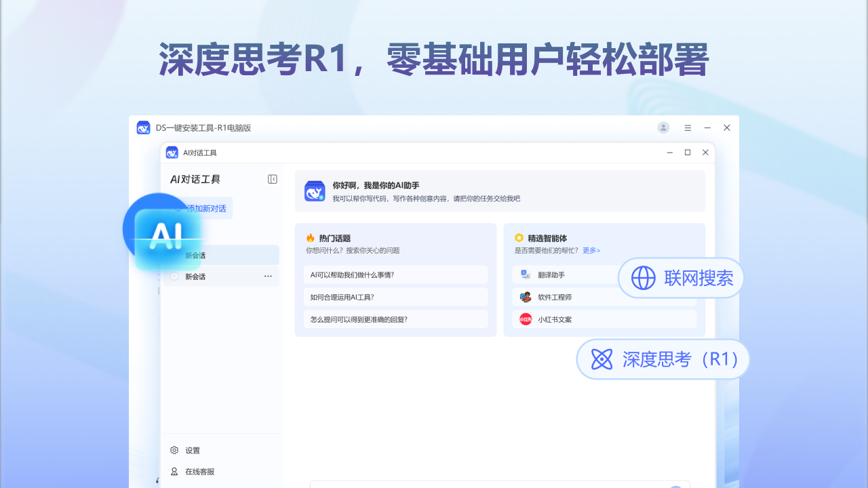Click the globe icon for 联网搜索
Viewport: 868px width, 488px height.
(642, 278)
